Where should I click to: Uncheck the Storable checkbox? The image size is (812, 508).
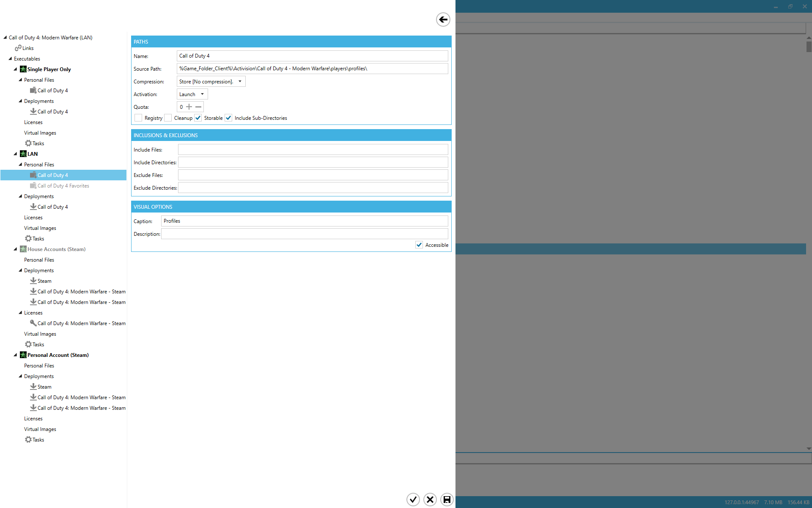(198, 118)
